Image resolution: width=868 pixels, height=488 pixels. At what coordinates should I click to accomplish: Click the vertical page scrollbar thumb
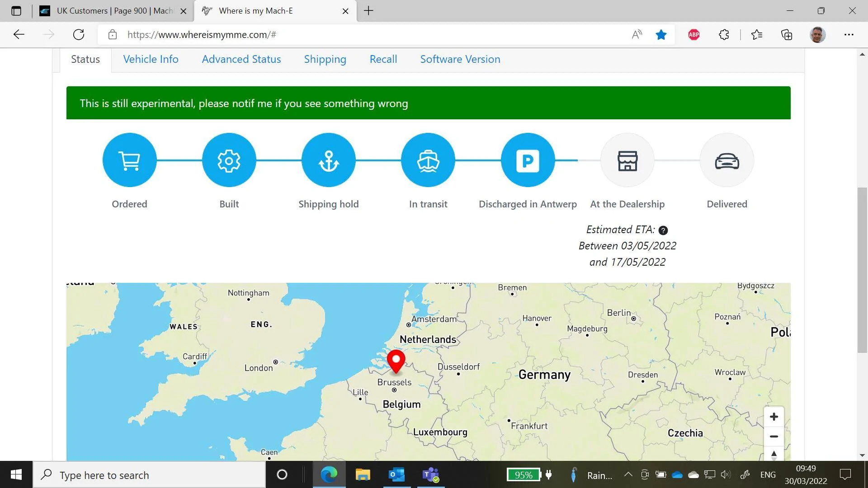[x=862, y=270]
